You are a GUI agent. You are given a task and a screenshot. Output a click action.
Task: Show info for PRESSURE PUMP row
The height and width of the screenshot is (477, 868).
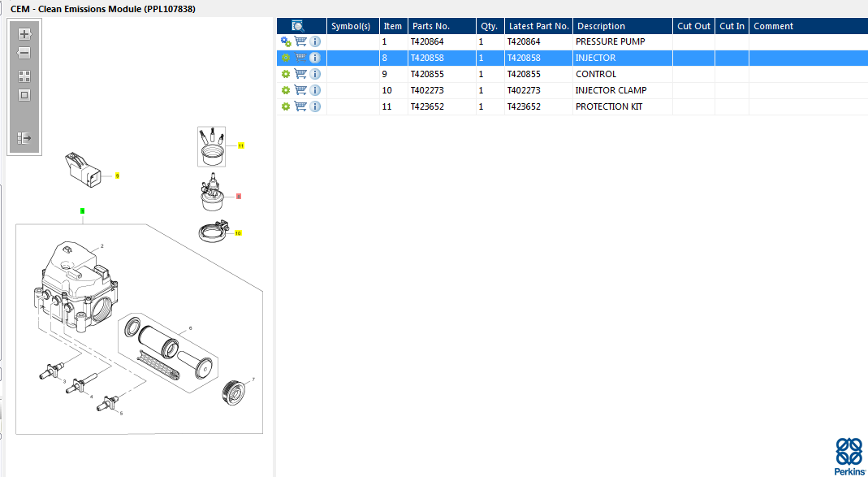315,41
